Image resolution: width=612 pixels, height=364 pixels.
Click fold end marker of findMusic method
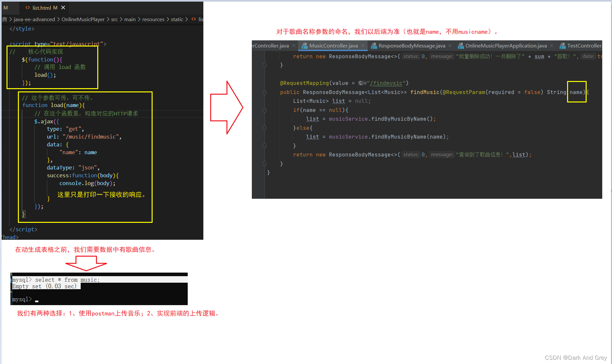click(265, 164)
